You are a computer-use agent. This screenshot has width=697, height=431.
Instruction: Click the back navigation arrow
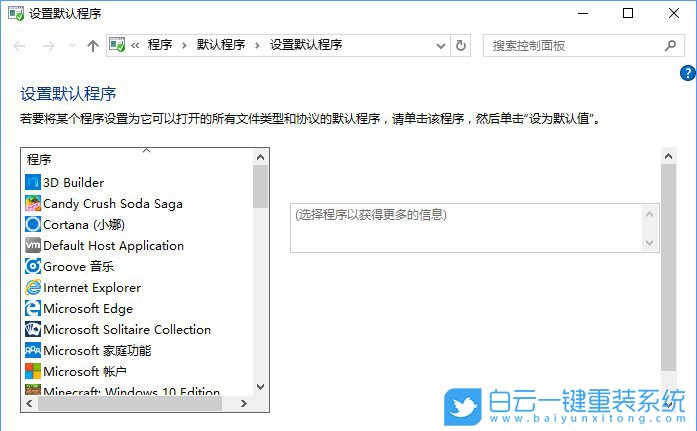coord(19,45)
